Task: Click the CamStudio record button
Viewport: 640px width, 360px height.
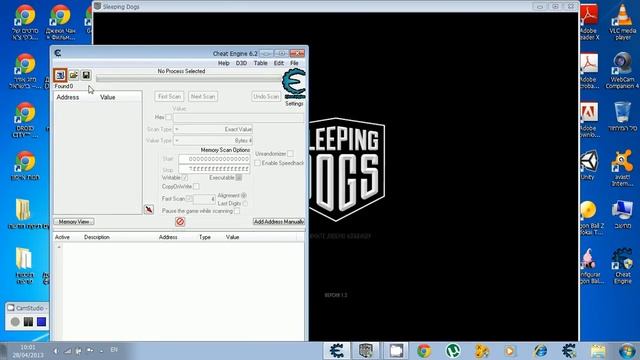Action: (x=15, y=322)
